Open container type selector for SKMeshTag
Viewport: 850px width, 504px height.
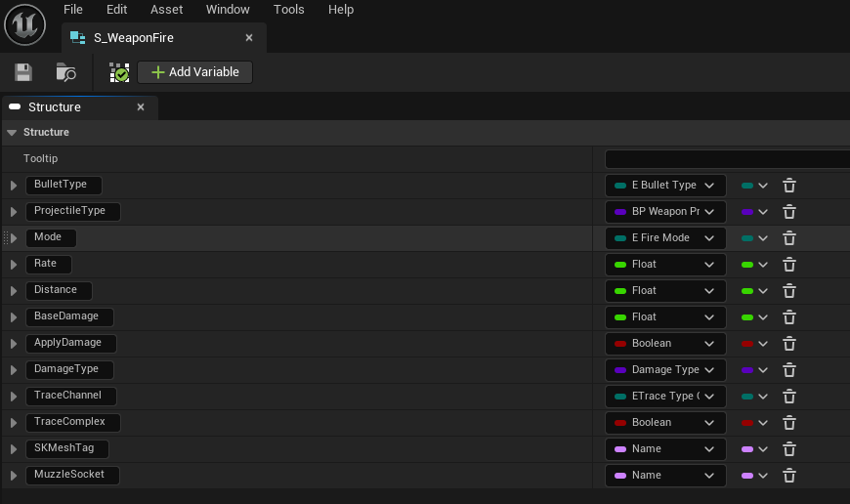click(754, 449)
